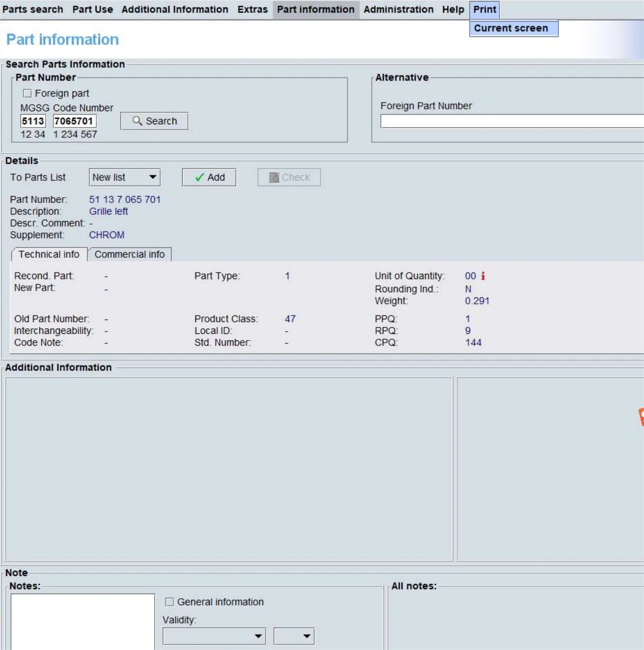Open the Part Use menu
The width and height of the screenshot is (644, 650).
click(93, 9)
